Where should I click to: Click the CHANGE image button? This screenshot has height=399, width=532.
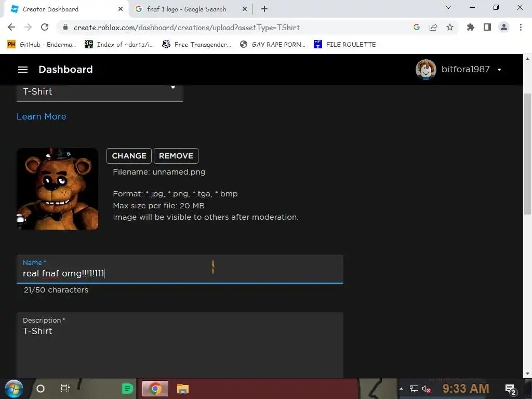tap(129, 156)
